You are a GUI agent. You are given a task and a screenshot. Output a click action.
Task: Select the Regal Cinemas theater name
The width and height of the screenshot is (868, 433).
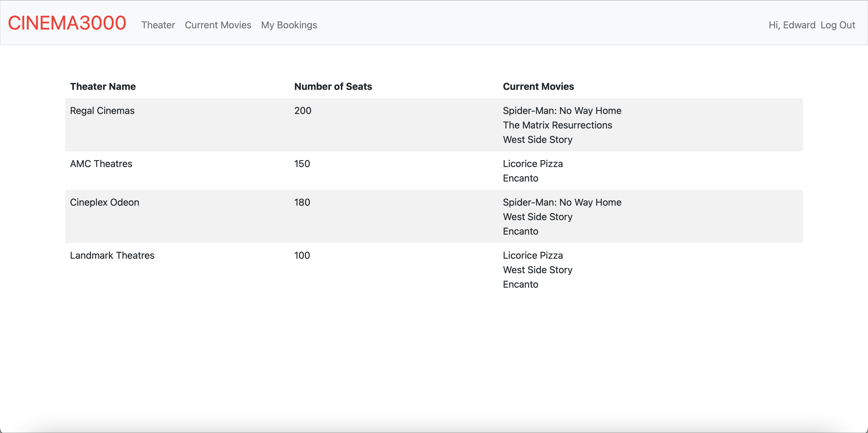coord(102,111)
